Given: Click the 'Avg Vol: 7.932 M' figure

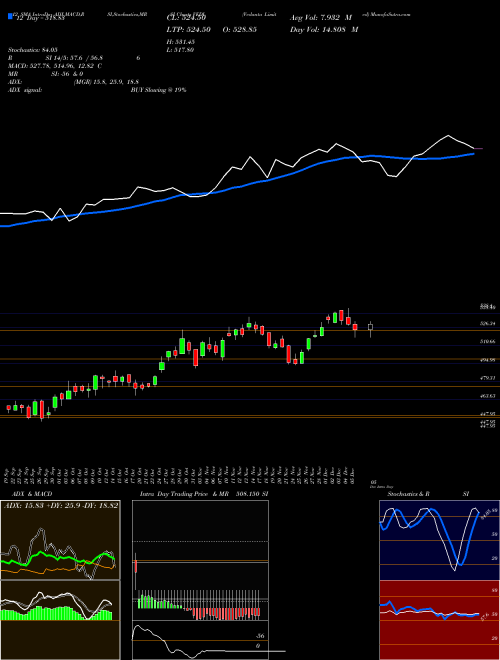Looking at the screenshot, I should coord(321,18).
